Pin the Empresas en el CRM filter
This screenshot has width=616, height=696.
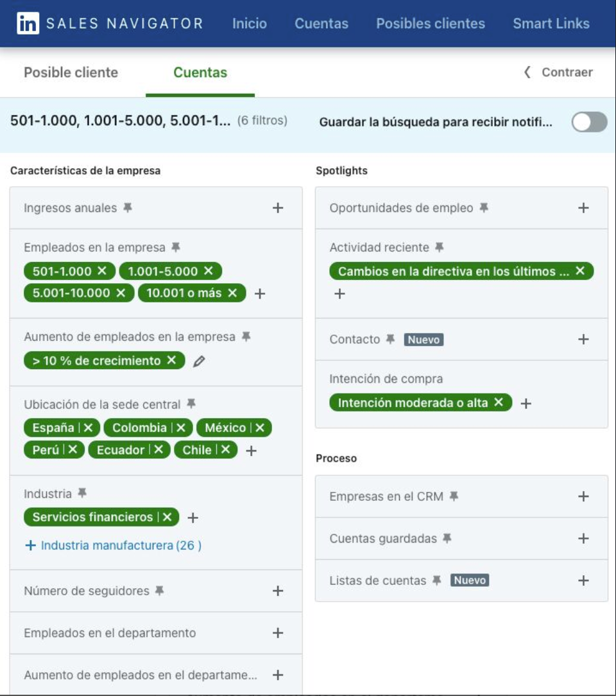pyautogui.click(x=454, y=496)
